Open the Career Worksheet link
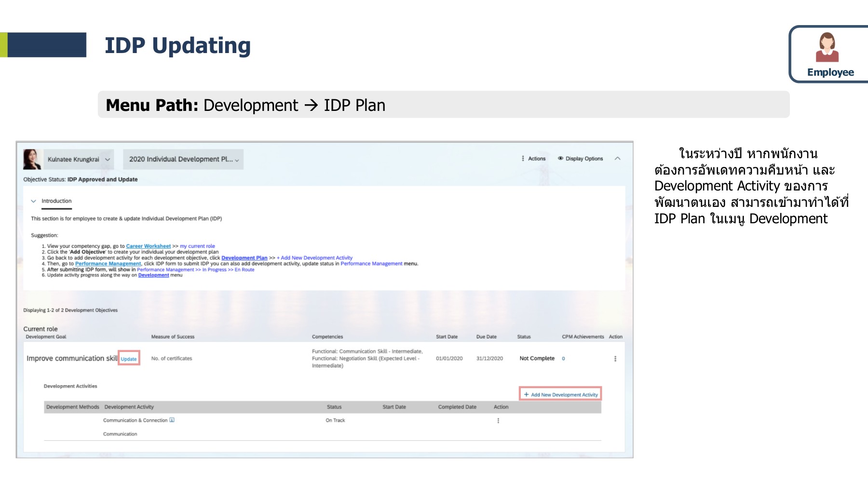868x488 pixels. point(149,246)
